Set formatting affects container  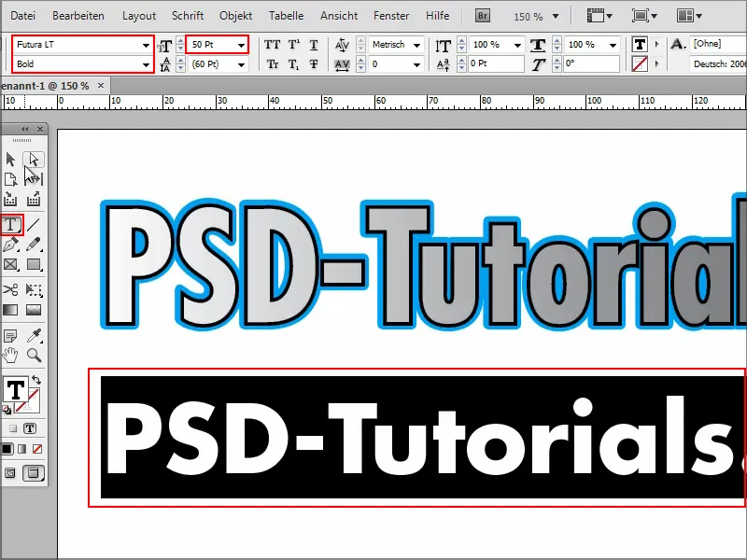point(13,428)
